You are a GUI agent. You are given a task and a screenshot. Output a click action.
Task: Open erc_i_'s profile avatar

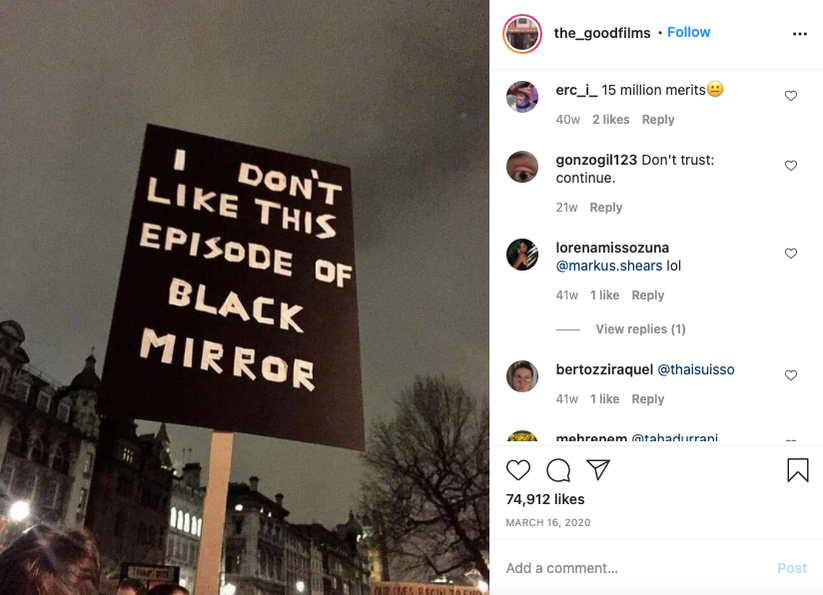[x=522, y=97]
